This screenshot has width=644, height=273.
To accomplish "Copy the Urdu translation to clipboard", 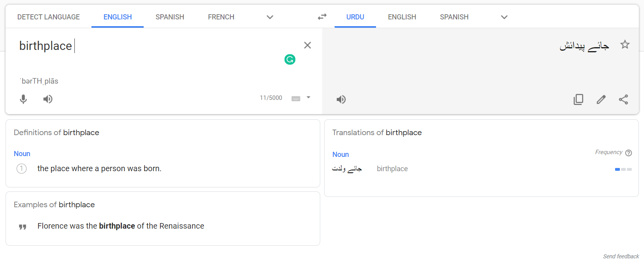I will click(x=578, y=99).
